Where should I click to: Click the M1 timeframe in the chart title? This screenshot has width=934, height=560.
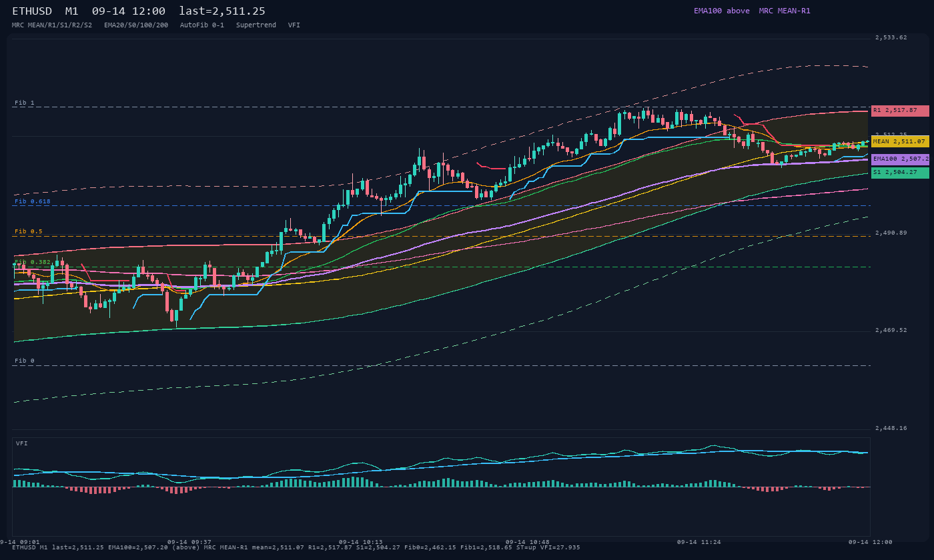[73, 11]
